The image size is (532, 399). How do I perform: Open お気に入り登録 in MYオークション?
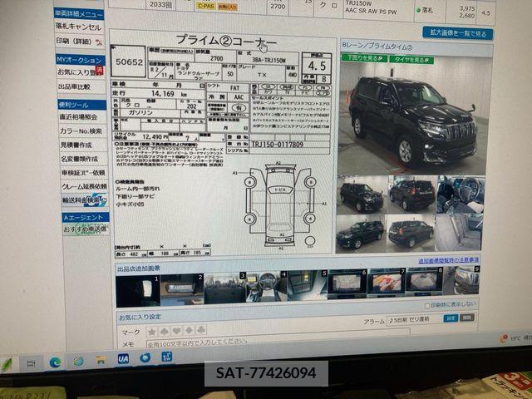pos(80,72)
